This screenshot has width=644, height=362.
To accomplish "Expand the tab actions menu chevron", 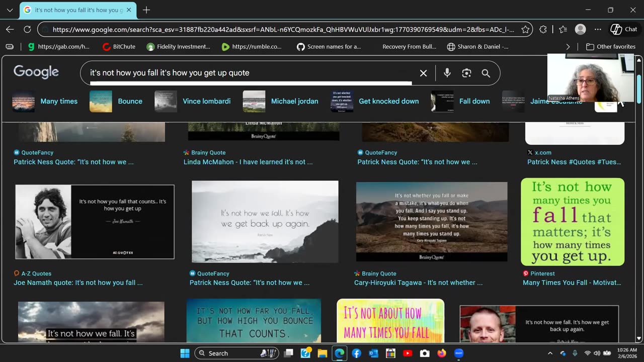I will 10,10.
